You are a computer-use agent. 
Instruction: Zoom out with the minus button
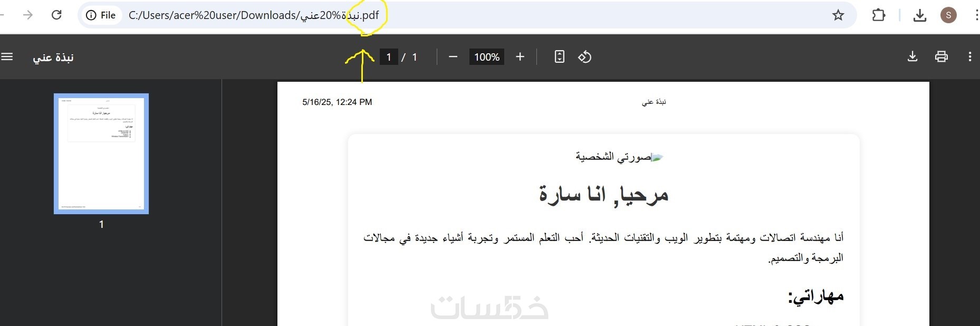click(453, 56)
